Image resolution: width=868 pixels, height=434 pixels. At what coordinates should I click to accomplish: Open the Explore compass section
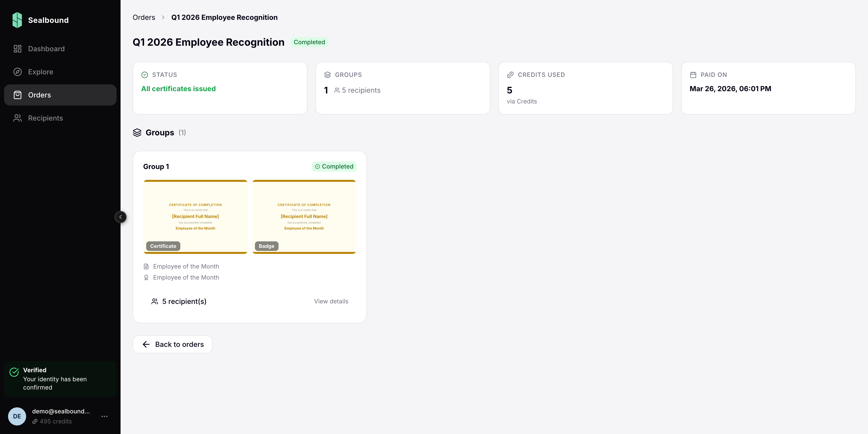point(40,72)
